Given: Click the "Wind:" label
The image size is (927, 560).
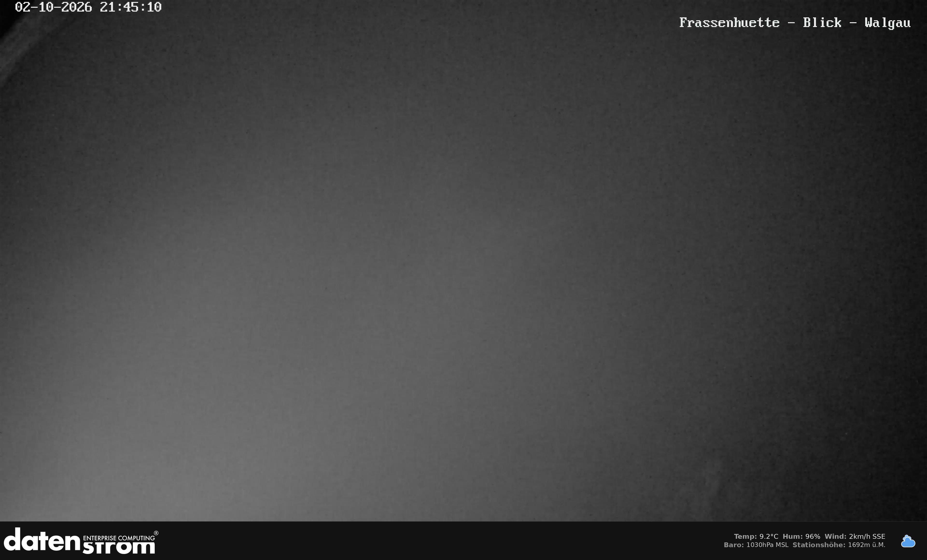Looking at the screenshot, I should 836,536.
